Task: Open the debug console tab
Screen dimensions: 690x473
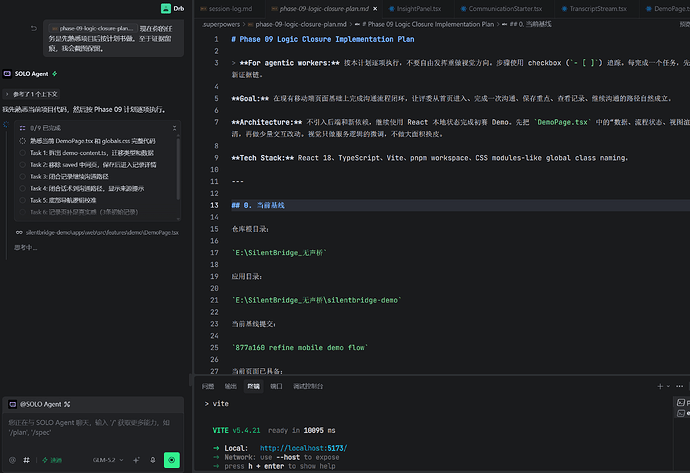Action: pos(308,386)
